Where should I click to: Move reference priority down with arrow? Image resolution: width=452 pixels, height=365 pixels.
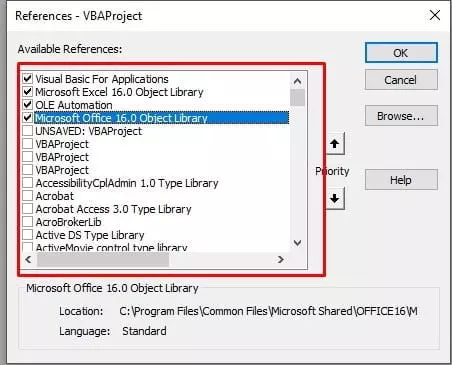pos(335,198)
